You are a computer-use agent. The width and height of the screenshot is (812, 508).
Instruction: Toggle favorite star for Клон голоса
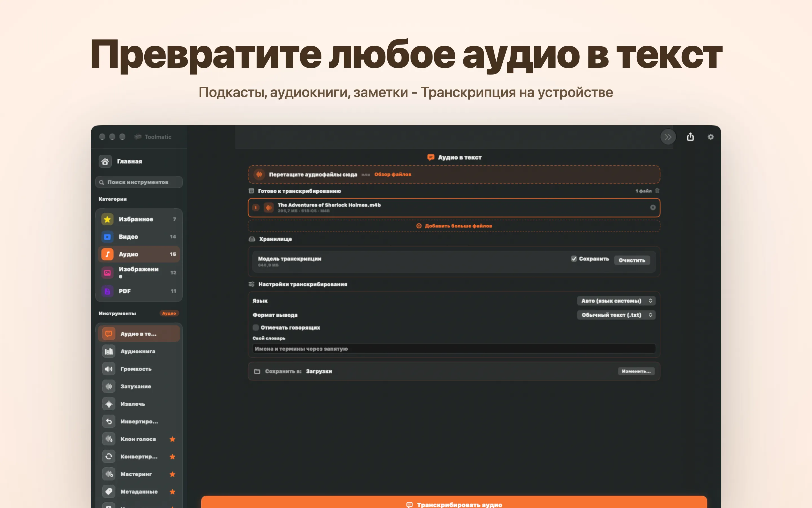(x=173, y=439)
